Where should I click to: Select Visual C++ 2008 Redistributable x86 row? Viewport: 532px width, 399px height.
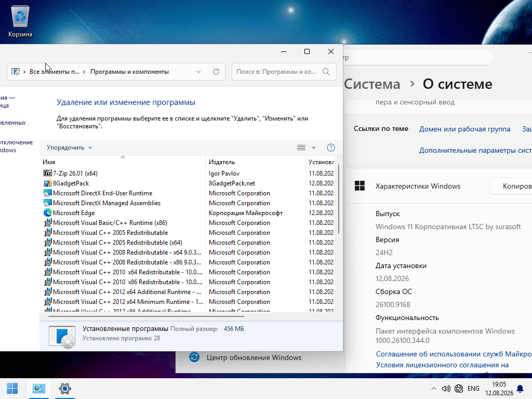pyautogui.click(x=188, y=262)
